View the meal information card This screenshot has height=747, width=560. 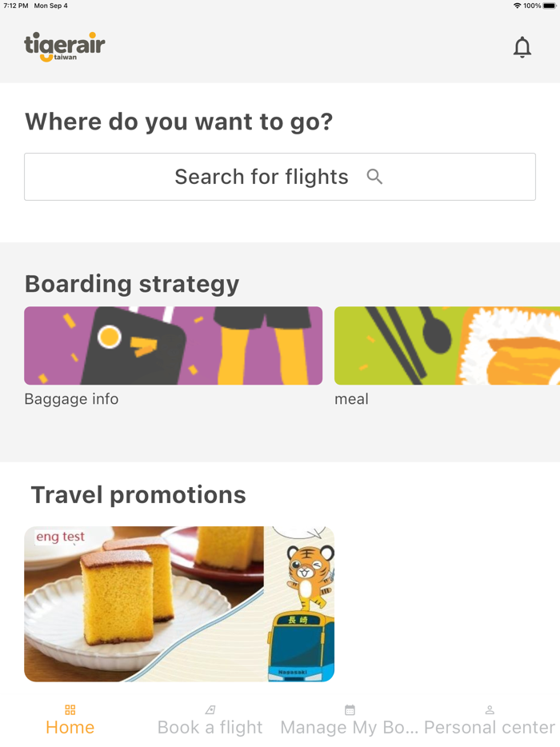(x=446, y=346)
